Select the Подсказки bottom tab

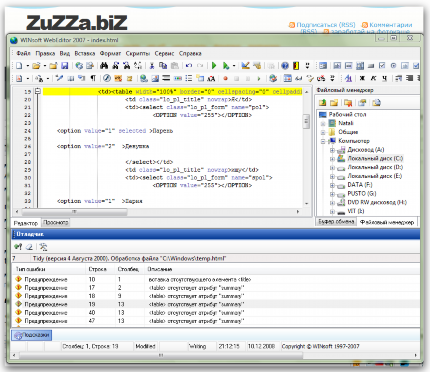point(32,335)
